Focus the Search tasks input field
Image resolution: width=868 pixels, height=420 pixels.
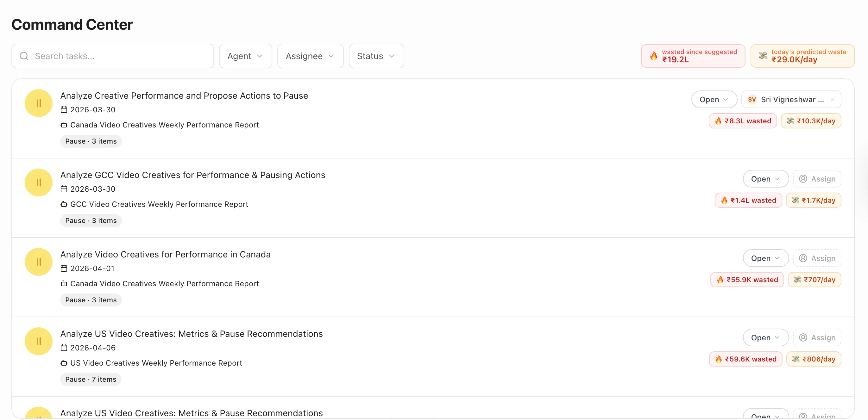(113, 56)
